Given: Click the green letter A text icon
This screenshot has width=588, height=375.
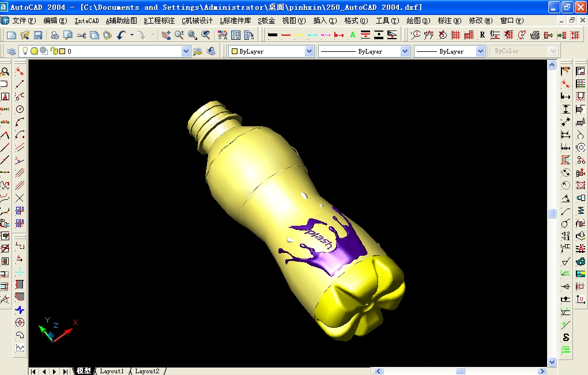Looking at the screenshot, I should pos(352,35).
